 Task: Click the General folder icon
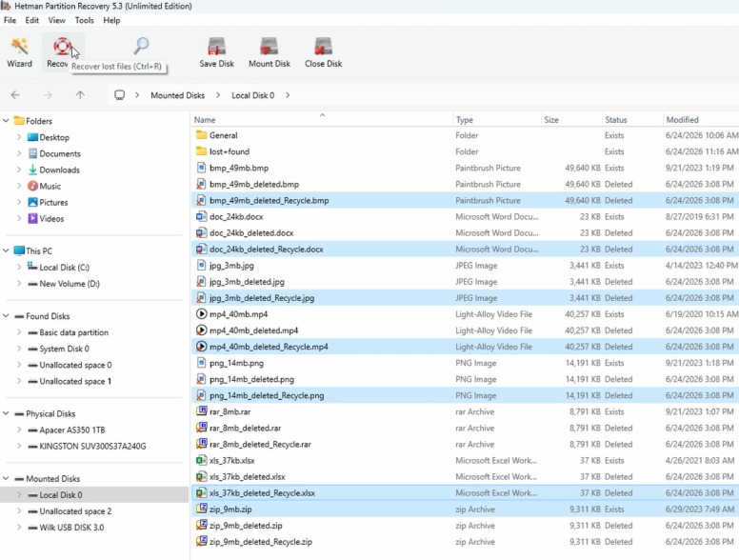pos(201,135)
